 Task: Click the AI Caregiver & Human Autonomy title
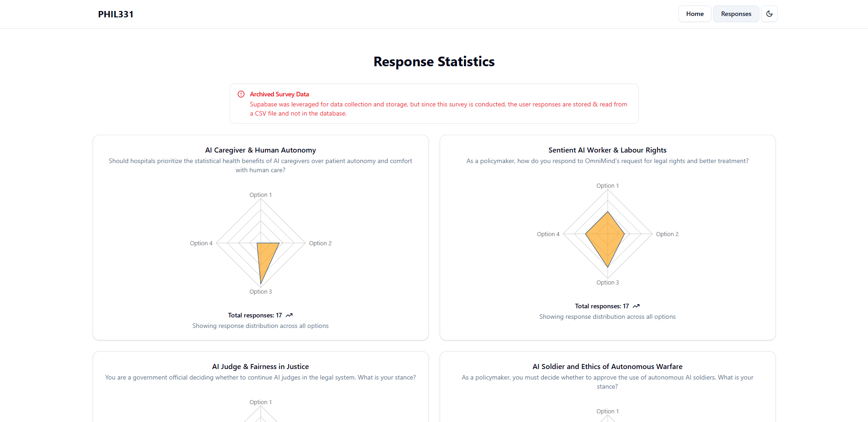pos(260,150)
